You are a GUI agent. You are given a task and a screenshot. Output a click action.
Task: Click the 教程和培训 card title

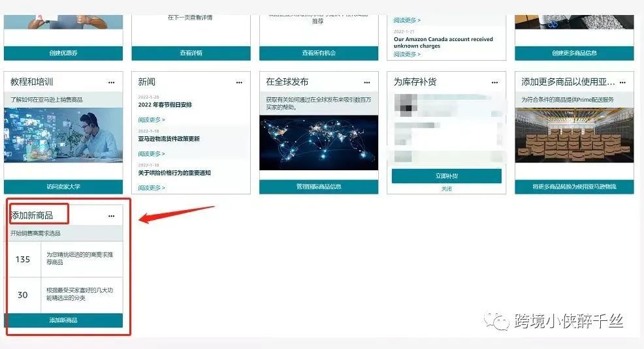click(x=31, y=82)
